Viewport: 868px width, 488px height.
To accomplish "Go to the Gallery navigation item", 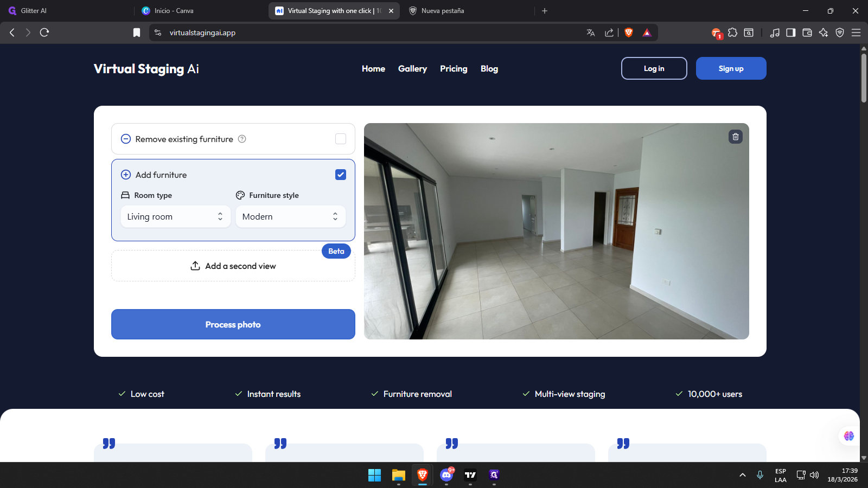I will pos(412,69).
